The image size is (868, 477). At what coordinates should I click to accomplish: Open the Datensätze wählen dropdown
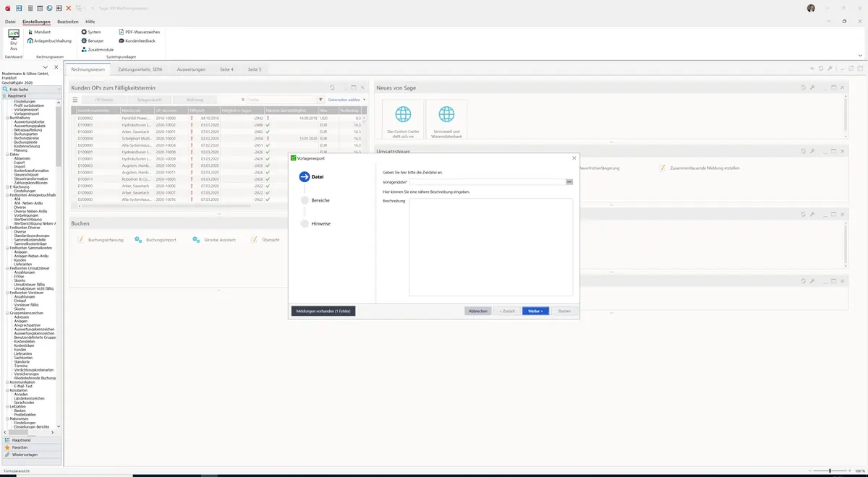pos(347,100)
